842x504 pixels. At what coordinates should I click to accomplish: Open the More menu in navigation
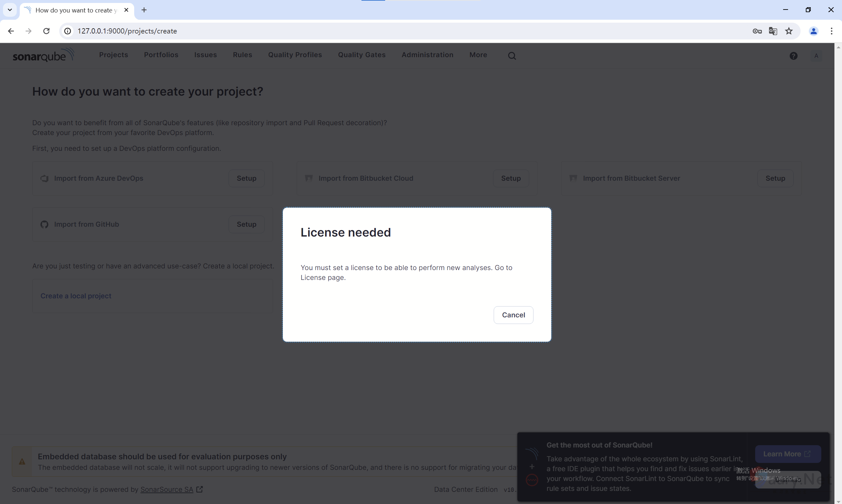tap(478, 55)
